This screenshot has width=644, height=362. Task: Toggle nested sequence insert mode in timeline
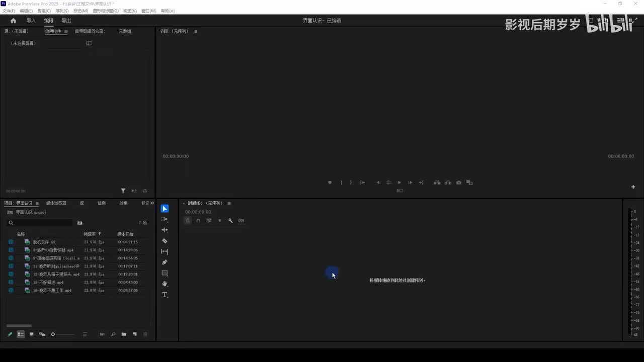pyautogui.click(x=188, y=220)
